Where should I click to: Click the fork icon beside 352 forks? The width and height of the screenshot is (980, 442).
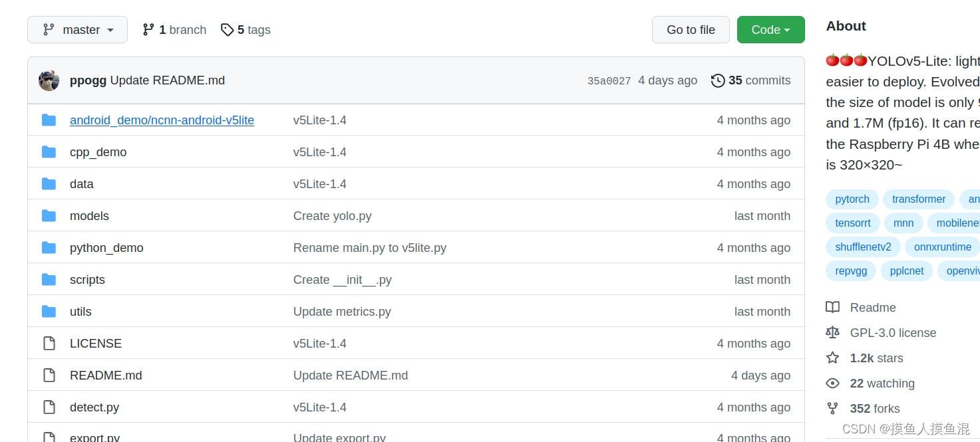[832, 408]
